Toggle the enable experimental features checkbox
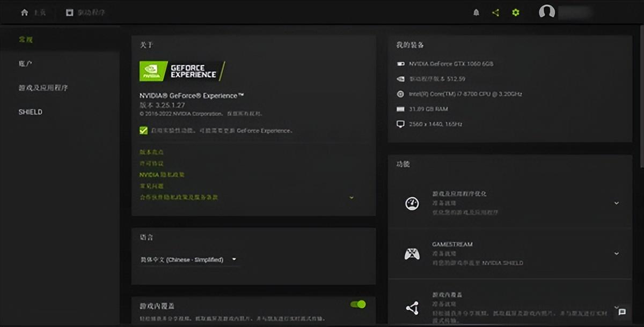The image size is (644, 327). (143, 130)
